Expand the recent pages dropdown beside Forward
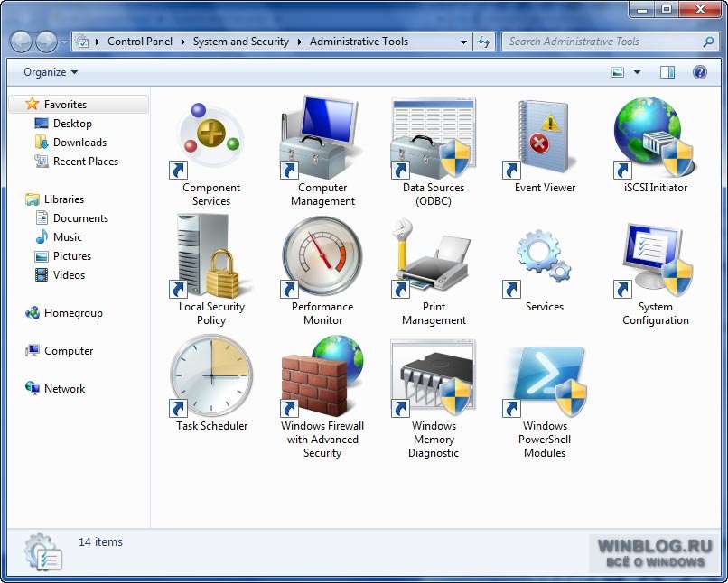The image size is (728, 583). 63,42
